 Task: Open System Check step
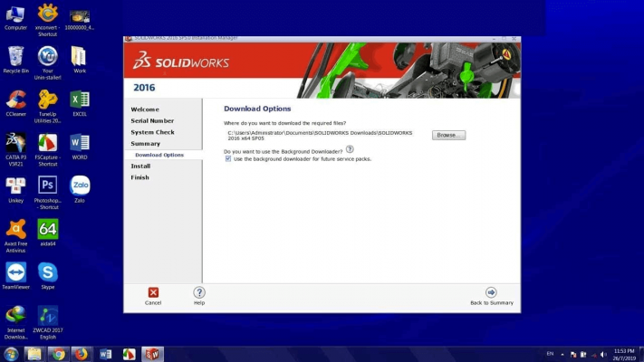point(152,132)
